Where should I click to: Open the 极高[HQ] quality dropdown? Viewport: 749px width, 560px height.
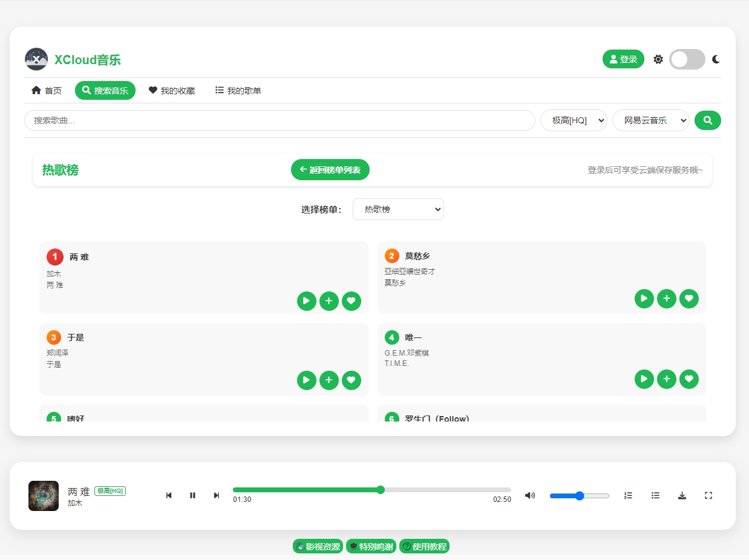(x=573, y=120)
